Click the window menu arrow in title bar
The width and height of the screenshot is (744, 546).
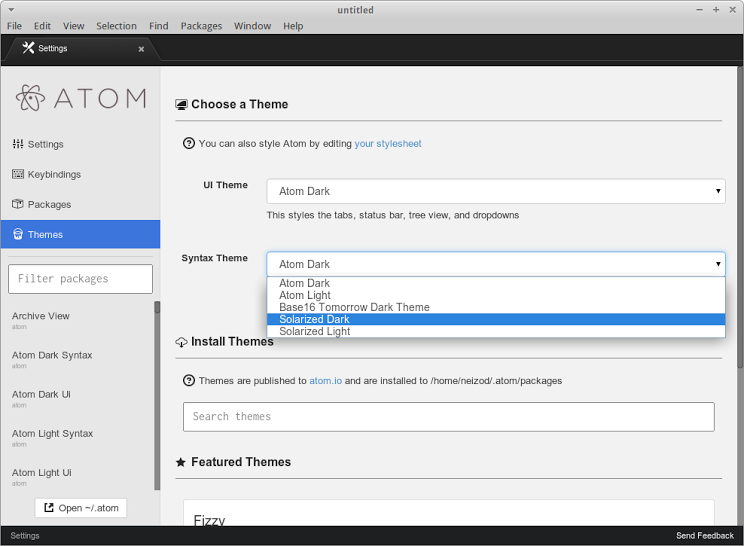pyautogui.click(x=11, y=9)
